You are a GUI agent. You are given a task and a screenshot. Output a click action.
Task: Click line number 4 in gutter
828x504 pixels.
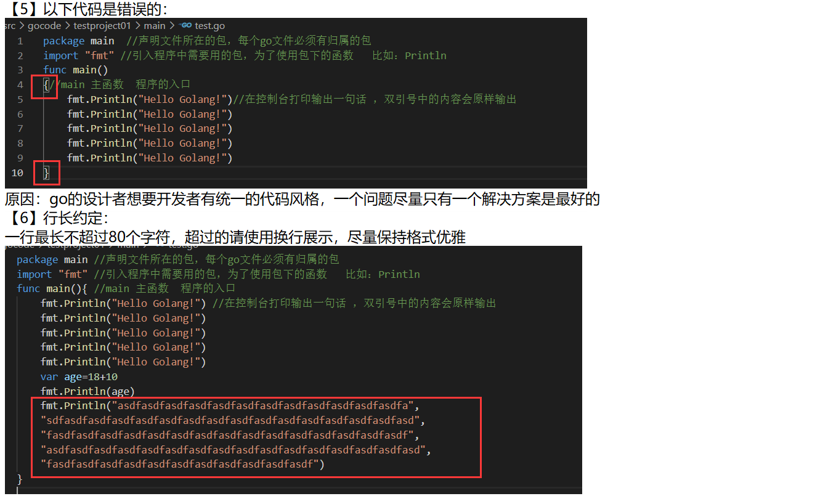click(x=20, y=85)
